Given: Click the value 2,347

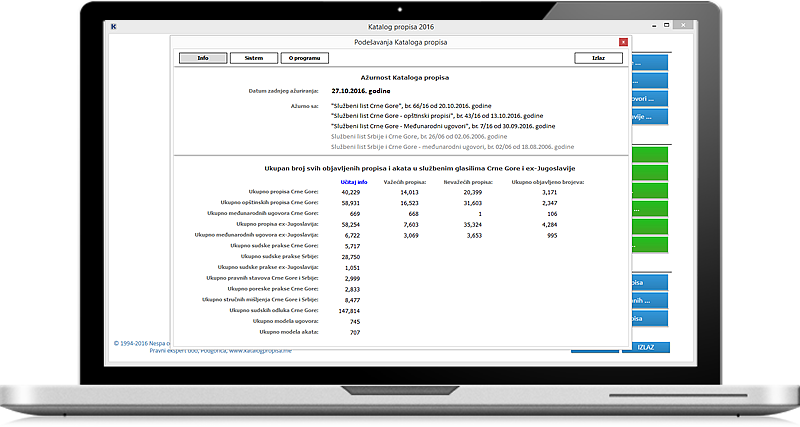Looking at the screenshot, I should click(x=549, y=203).
